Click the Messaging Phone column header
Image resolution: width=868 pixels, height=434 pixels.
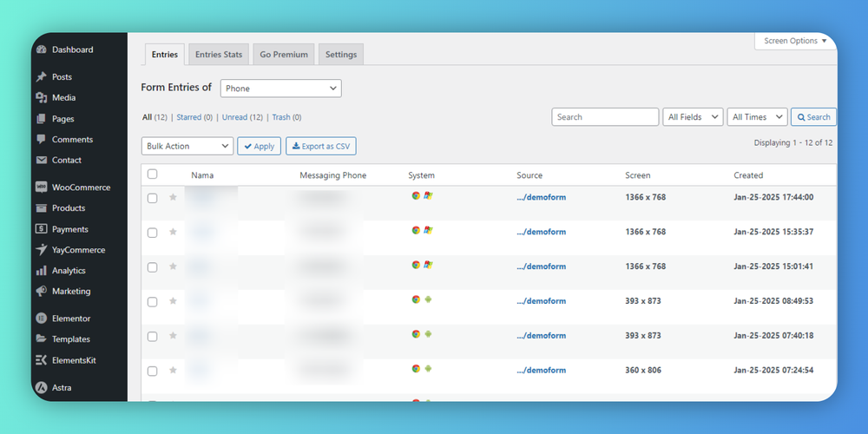pyautogui.click(x=332, y=175)
